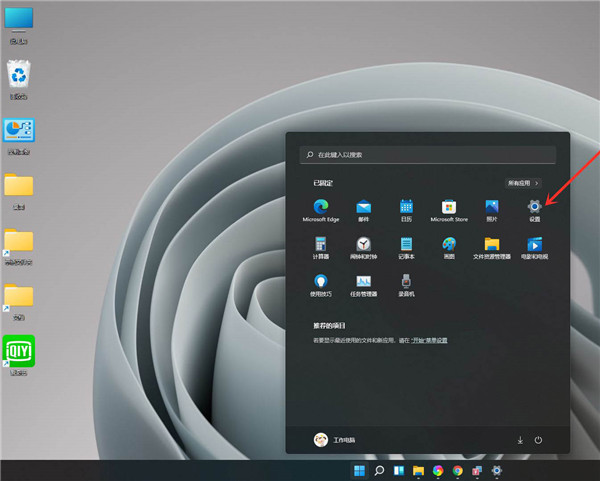Click the Start menu search box

coord(428,155)
